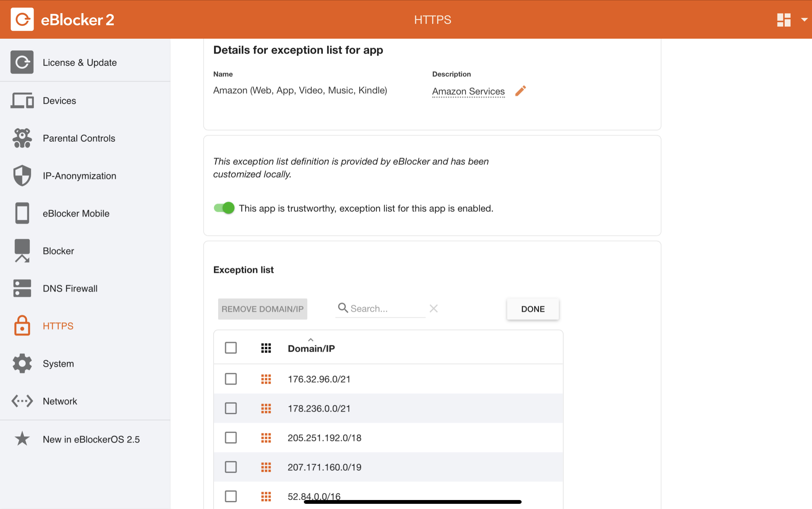
Task: Edit description with the pencil icon
Action: coord(521,91)
